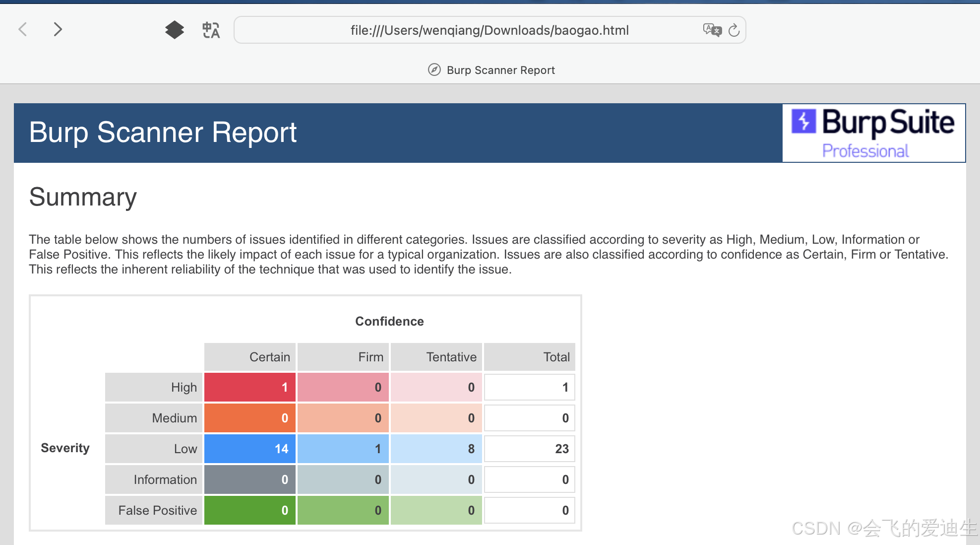The image size is (980, 545).
Task: Reload the baogao.html page
Action: [x=734, y=31]
